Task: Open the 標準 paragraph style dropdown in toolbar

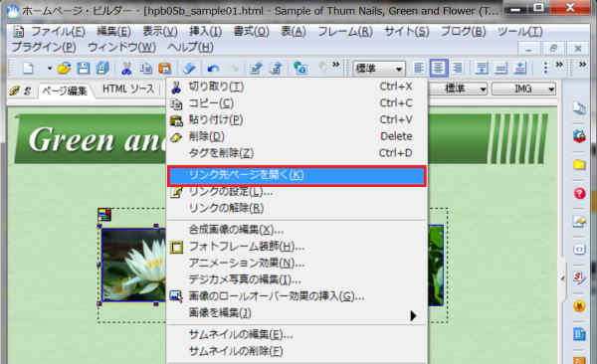Action: pyautogui.click(x=378, y=69)
